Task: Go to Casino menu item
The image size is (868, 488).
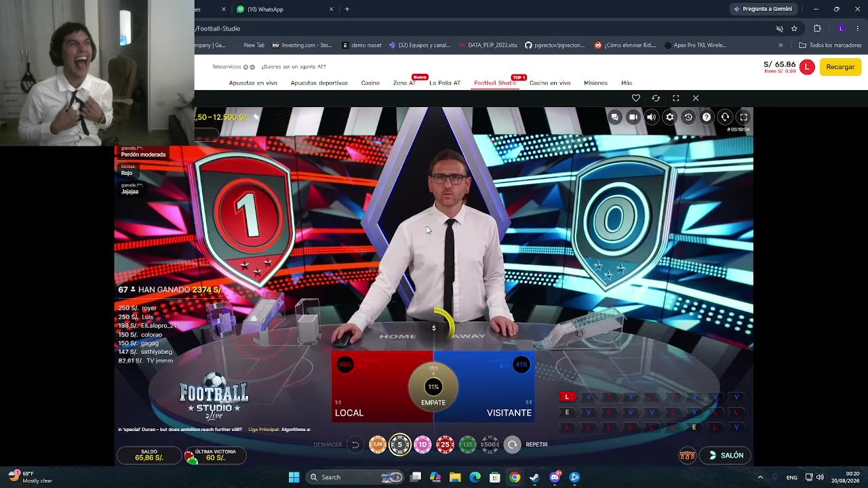Action: click(x=370, y=83)
